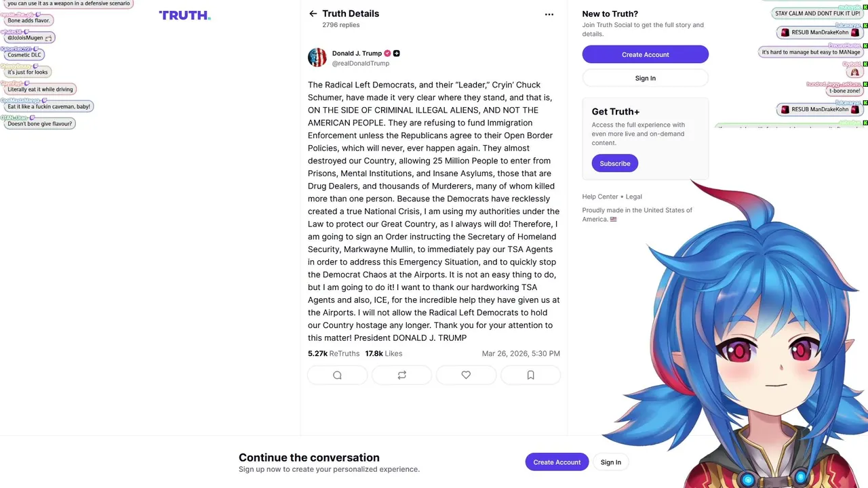View the 5.27k ReTruths list
The image size is (868, 488).
pos(334,354)
